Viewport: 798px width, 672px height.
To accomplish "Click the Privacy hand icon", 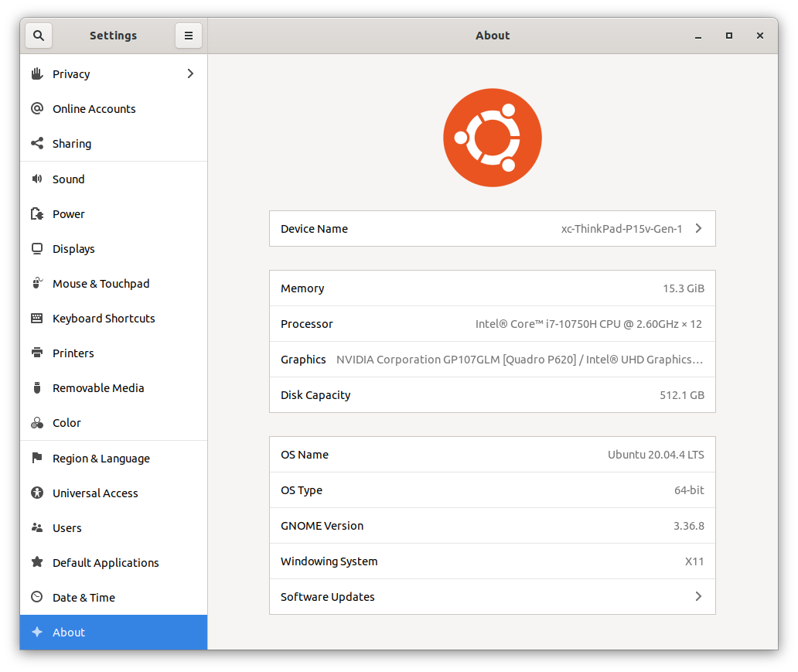I will (36, 73).
